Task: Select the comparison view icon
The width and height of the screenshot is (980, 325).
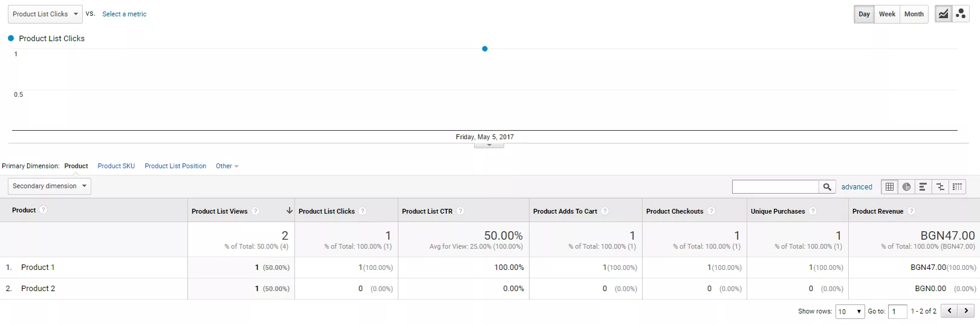Action: tap(940, 187)
